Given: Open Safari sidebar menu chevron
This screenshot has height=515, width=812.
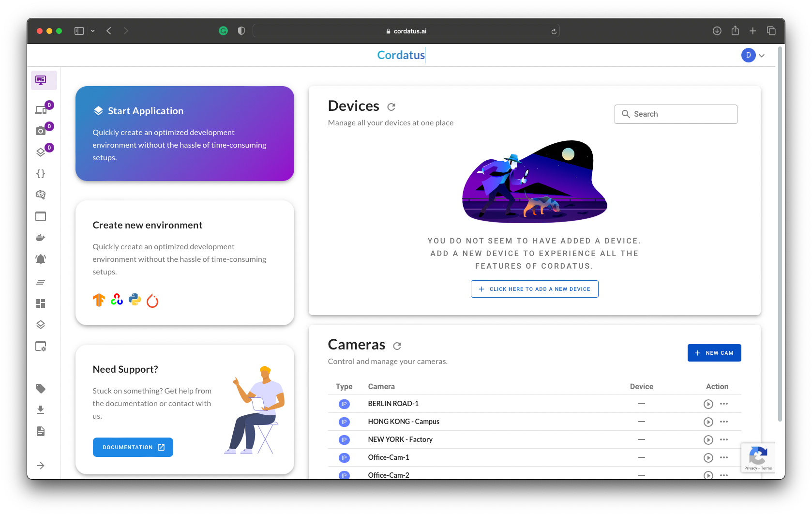Looking at the screenshot, I should [93, 31].
